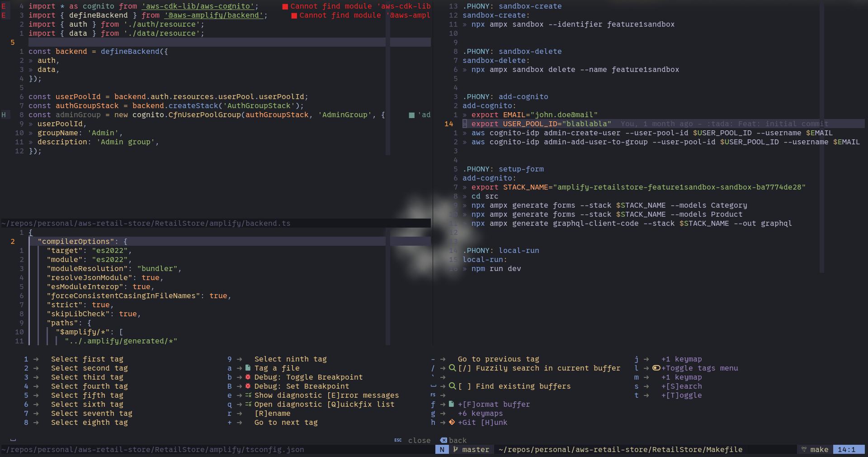Click the '.PHONY: setup-form' line
The image size is (868, 457).
503,169
